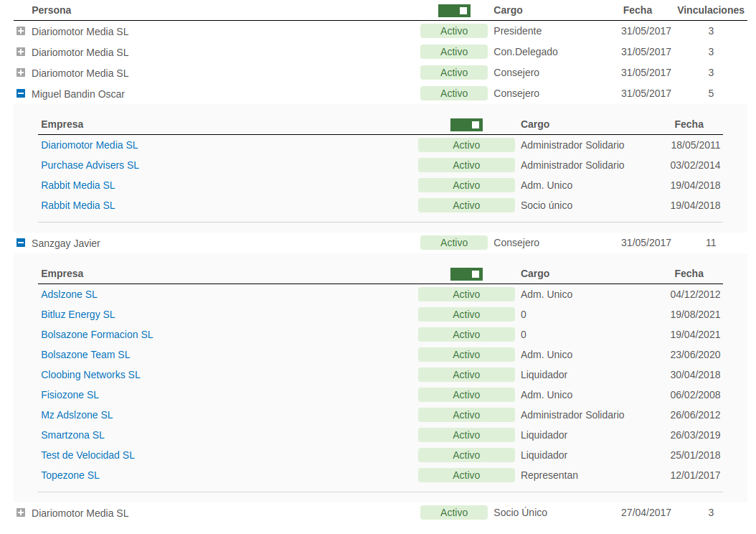Select the name Miguel Bandin Oscar
The height and width of the screenshot is (534, 756).
click(78, 94)
